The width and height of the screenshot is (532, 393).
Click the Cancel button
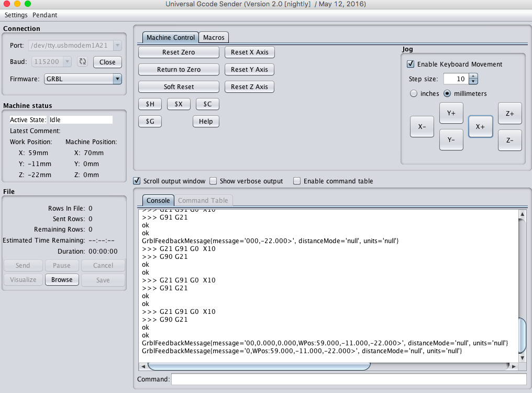tap(103, 265)
